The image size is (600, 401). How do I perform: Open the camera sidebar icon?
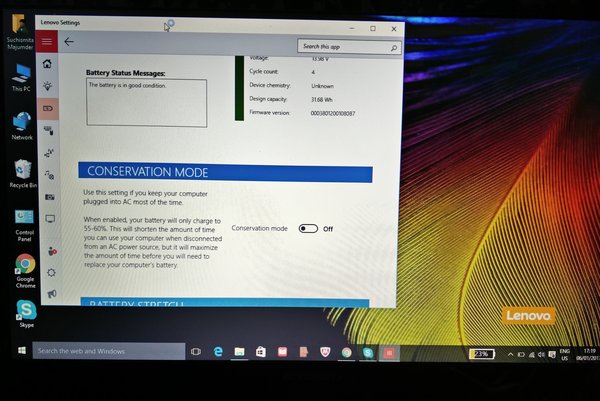coord(50,197)
